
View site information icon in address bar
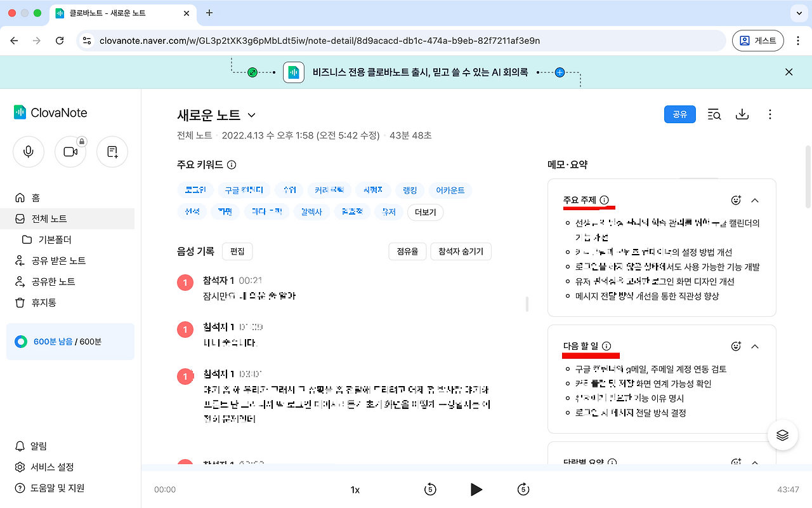[x=88, y=41]
